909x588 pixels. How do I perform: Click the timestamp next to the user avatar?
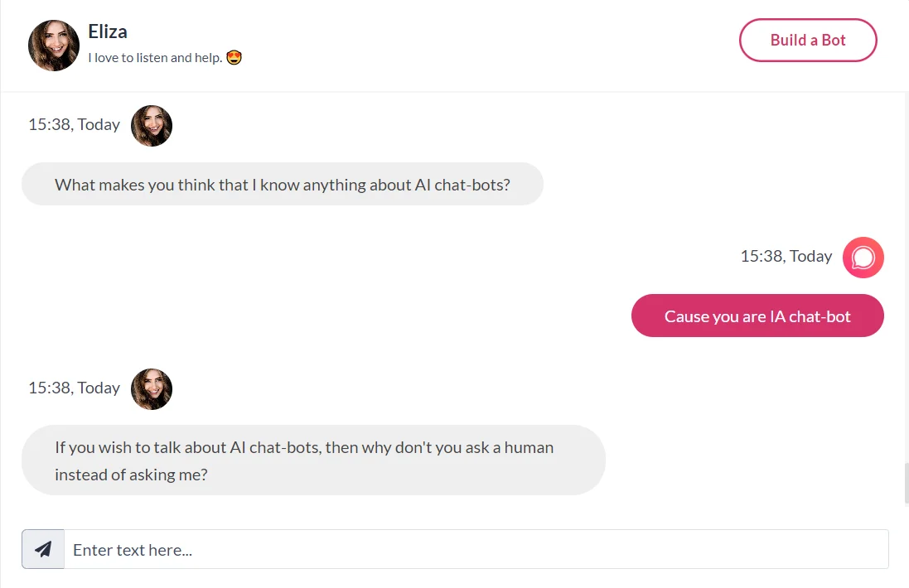[x=786, y=257]
